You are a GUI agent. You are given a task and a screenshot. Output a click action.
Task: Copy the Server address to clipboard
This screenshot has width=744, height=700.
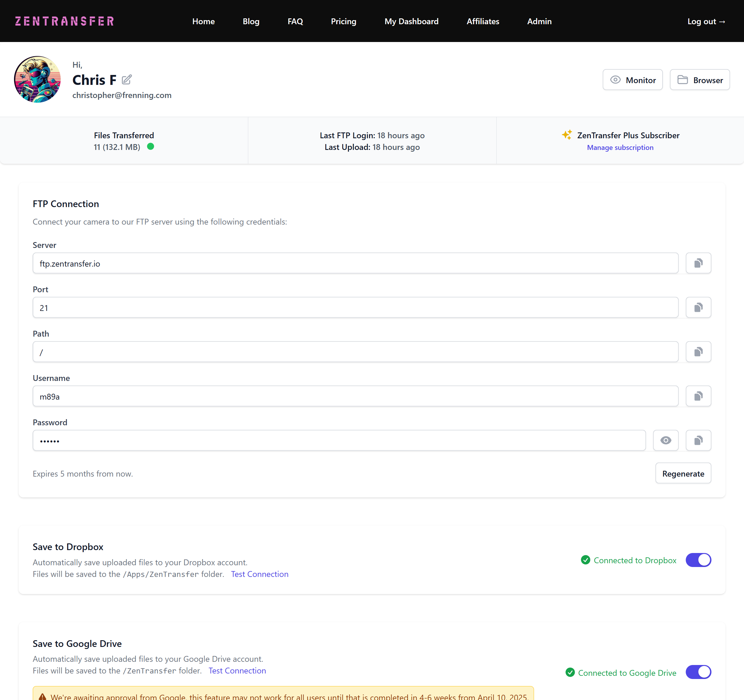click(698, 263)
